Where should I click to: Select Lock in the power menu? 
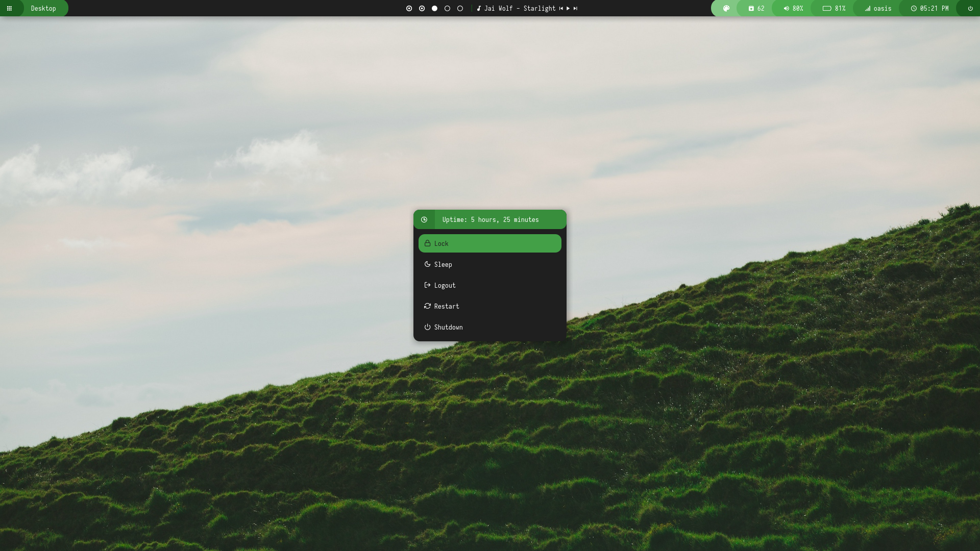[489, 243]
